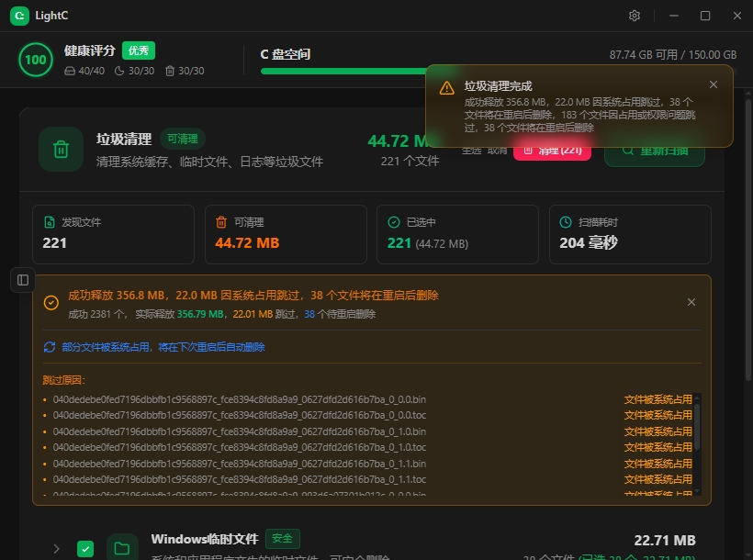This screenshot has height=560, width=753.
Task: Click the 全选 link
Action: click(x=472, y=151)
